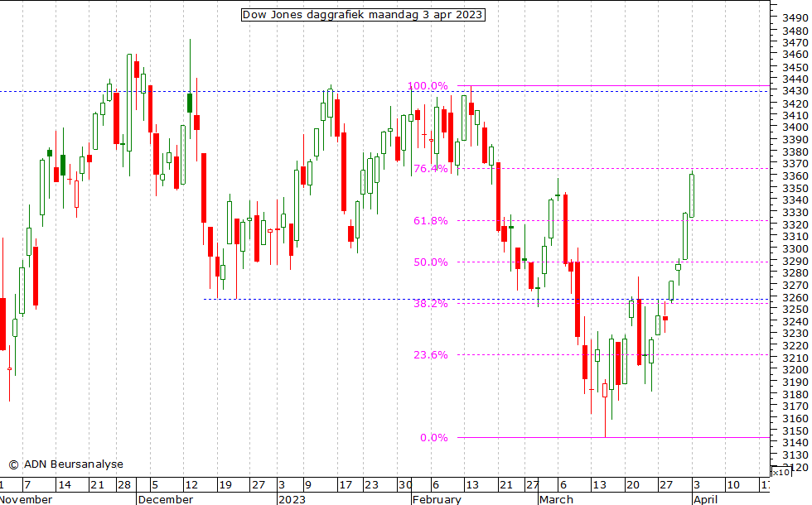This screenshot has width=812, height=505.
Task: Select the 76.4% Fibonacci label
Action: point(430,169)
